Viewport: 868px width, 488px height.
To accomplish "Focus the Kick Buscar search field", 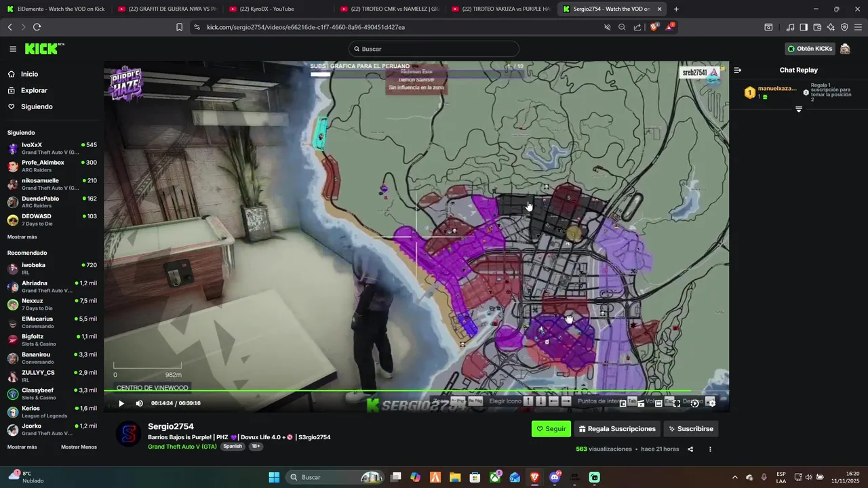I will 434,49.
